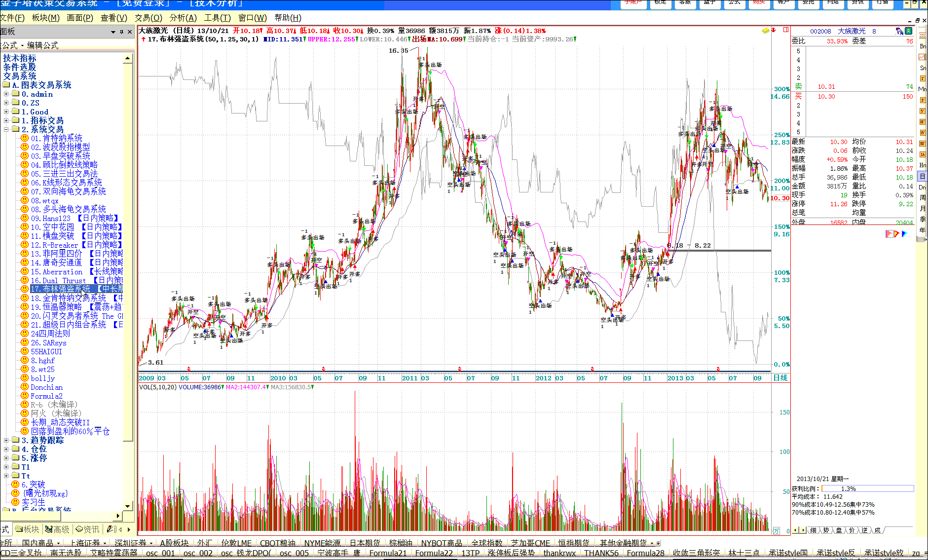Open the left panel dropdown arrow

pos(113,32)
